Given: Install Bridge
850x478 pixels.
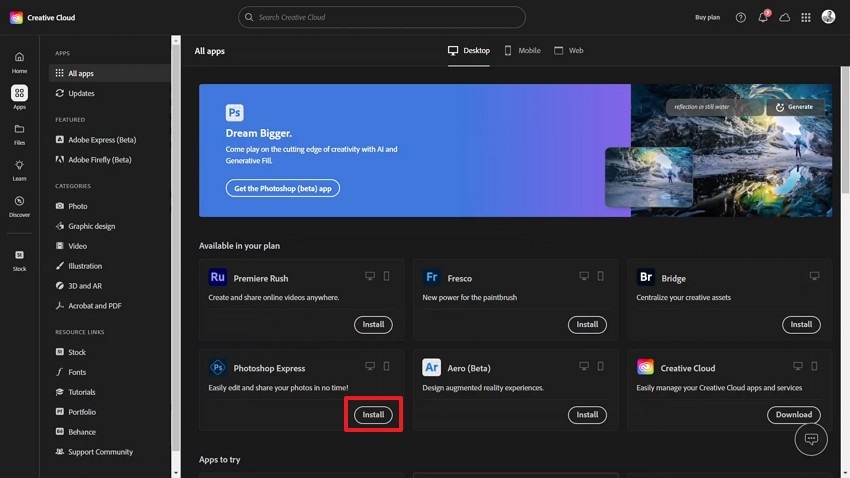Looking at the screenshot, I should (x=801, y=325).
